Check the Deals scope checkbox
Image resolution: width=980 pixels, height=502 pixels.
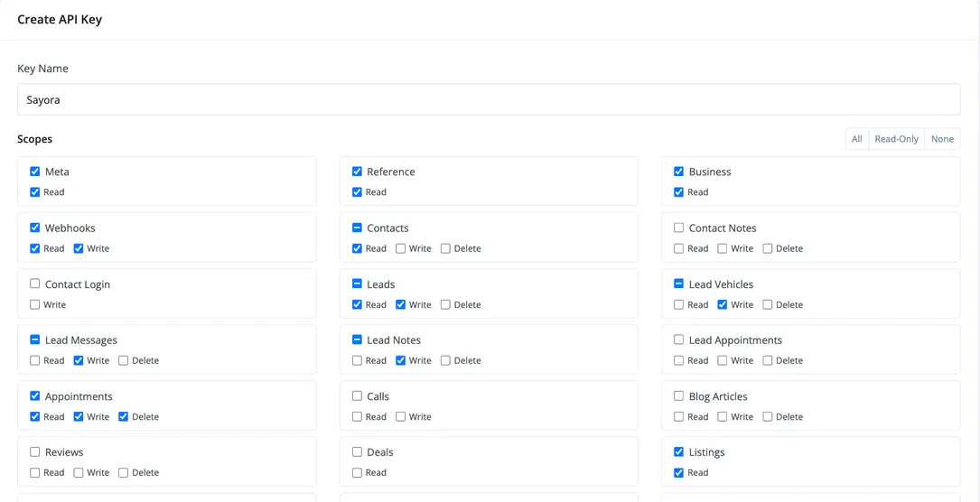tap(357, 452)
